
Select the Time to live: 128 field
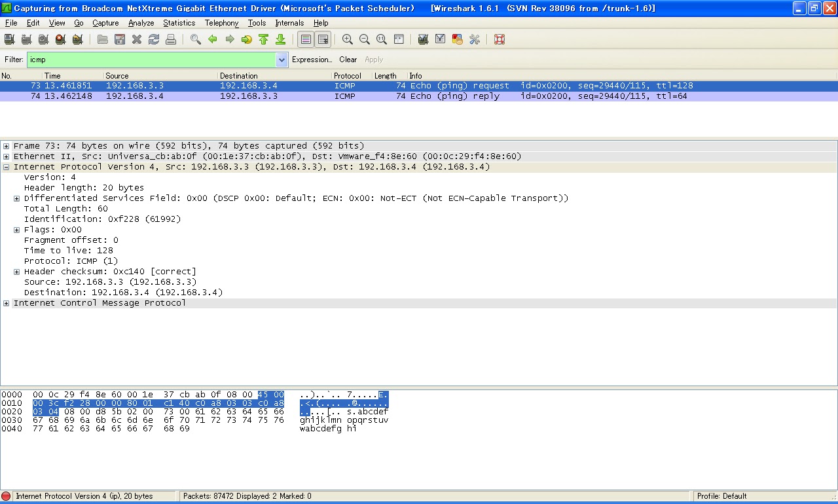[69, 251]
